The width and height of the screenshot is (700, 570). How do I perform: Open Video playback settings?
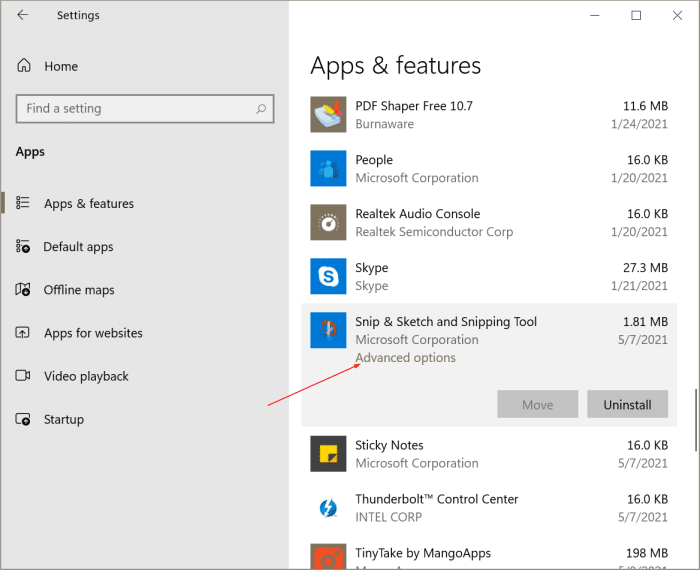coord(86,376)
